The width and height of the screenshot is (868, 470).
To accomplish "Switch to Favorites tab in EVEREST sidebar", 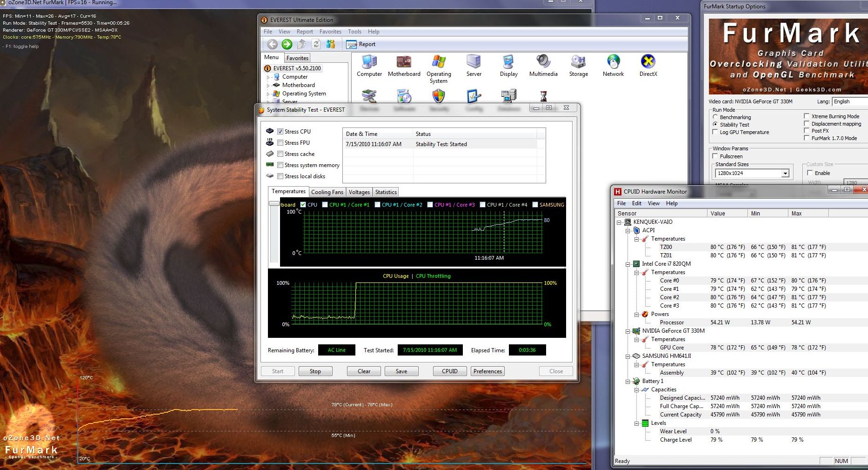I will coord(297,58).
